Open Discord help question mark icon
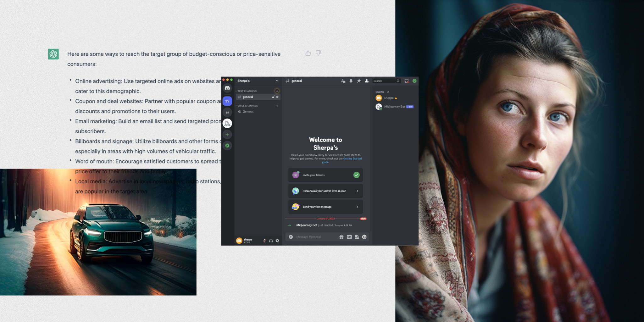This screenshot has width=644, height=322. click(x=414, y=81)
